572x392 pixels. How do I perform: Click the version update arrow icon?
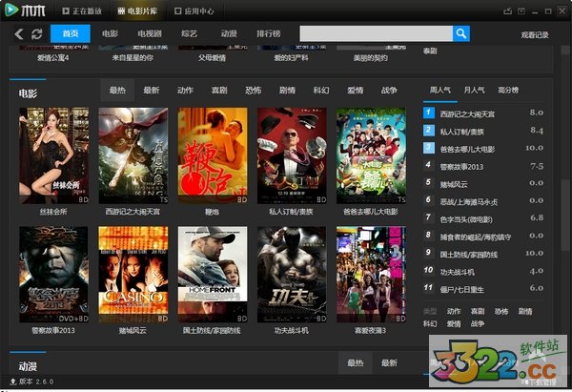(x=13, y=382)
